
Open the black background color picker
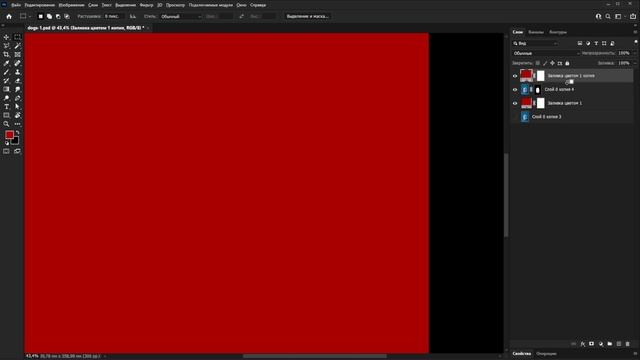(16, 142)
